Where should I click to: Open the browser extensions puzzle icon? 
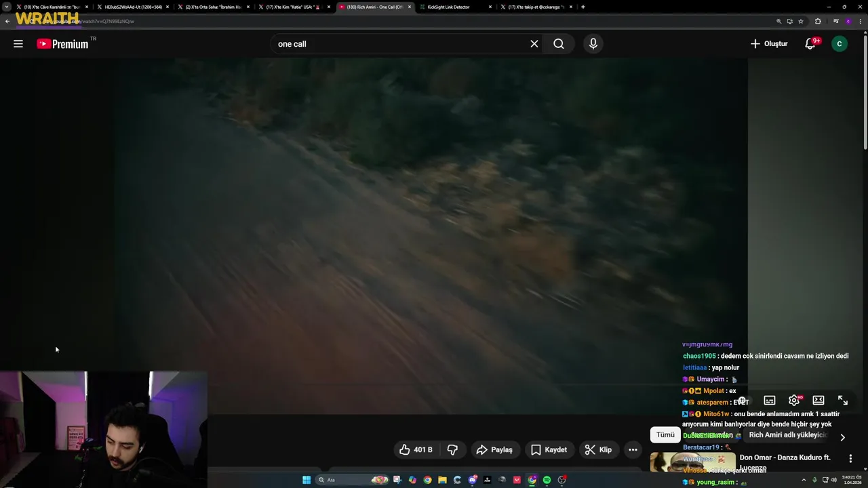[818, 21]
